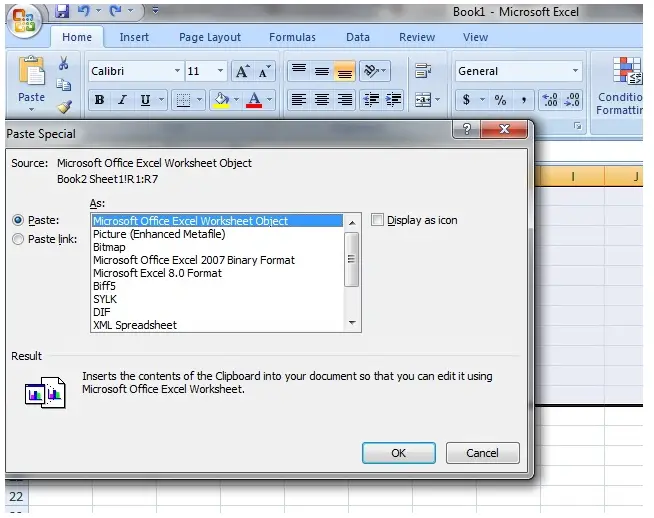
Task: Align text left in ribbon
Action: (x=299, y=100)
